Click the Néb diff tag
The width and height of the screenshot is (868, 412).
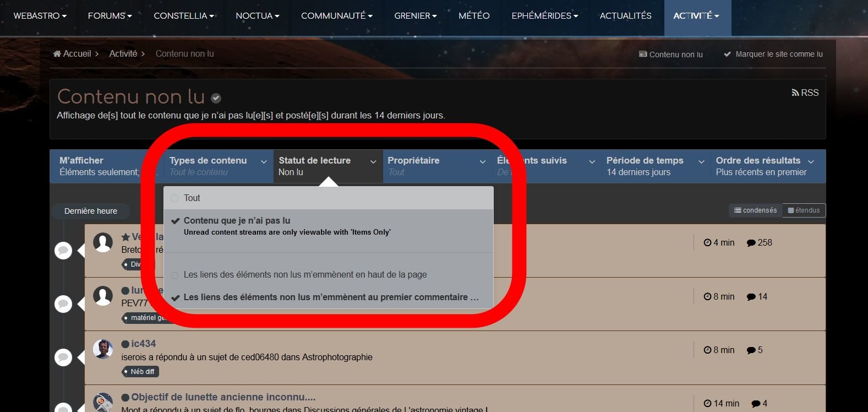point(140,372)
